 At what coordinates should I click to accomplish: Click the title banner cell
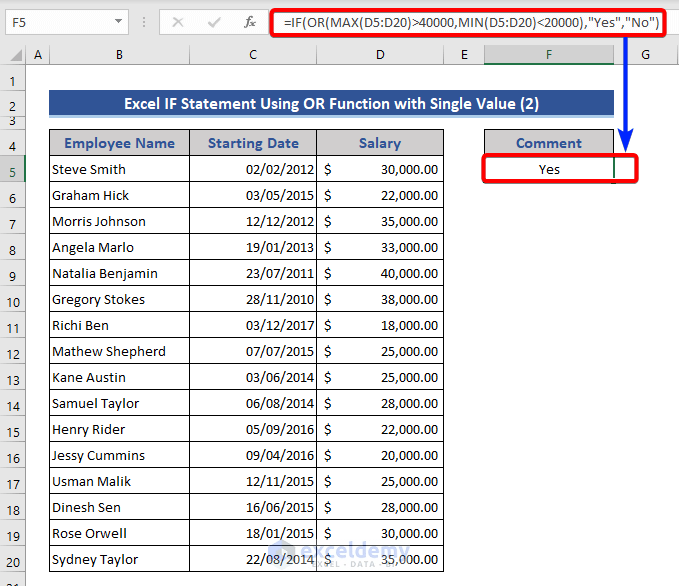point(331,104)
